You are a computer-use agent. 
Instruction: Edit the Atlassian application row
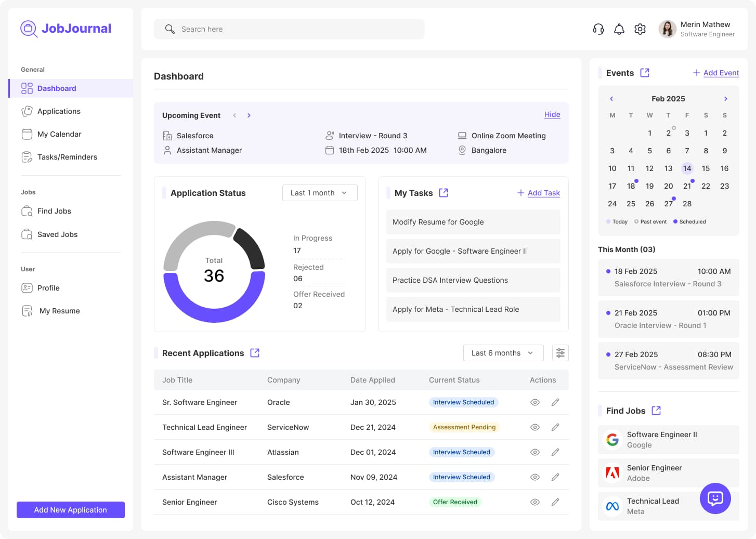(x=555, y=452)
